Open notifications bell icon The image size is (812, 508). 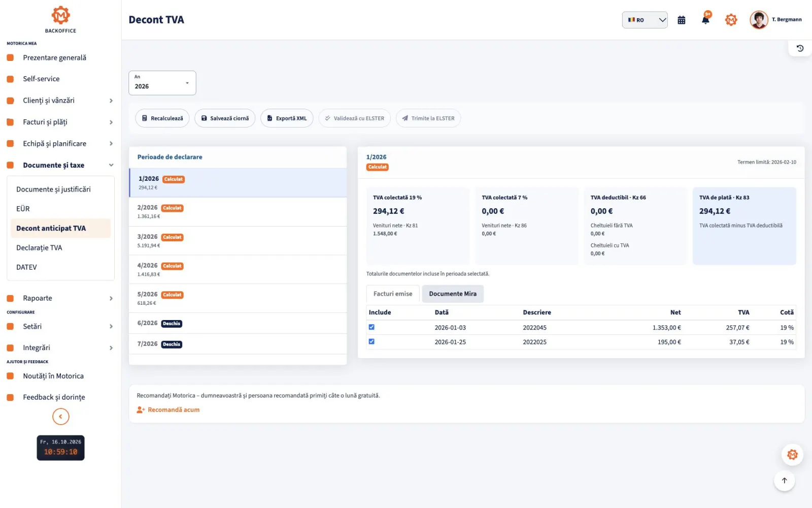705,19
